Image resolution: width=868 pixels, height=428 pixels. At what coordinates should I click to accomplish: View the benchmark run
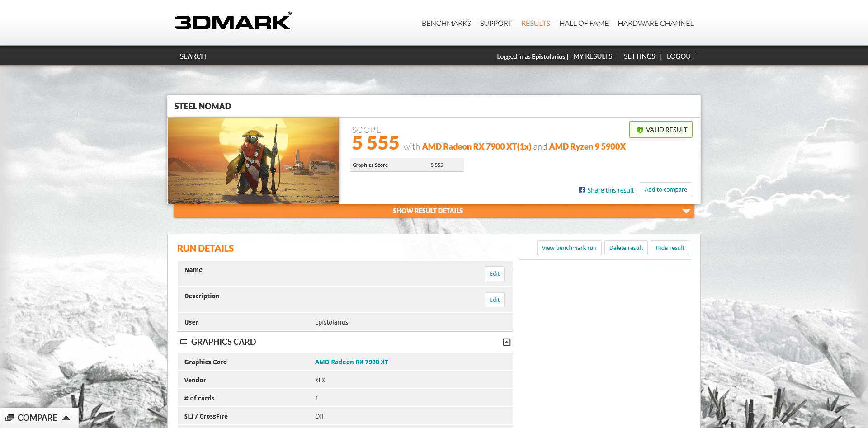point(569,248)
